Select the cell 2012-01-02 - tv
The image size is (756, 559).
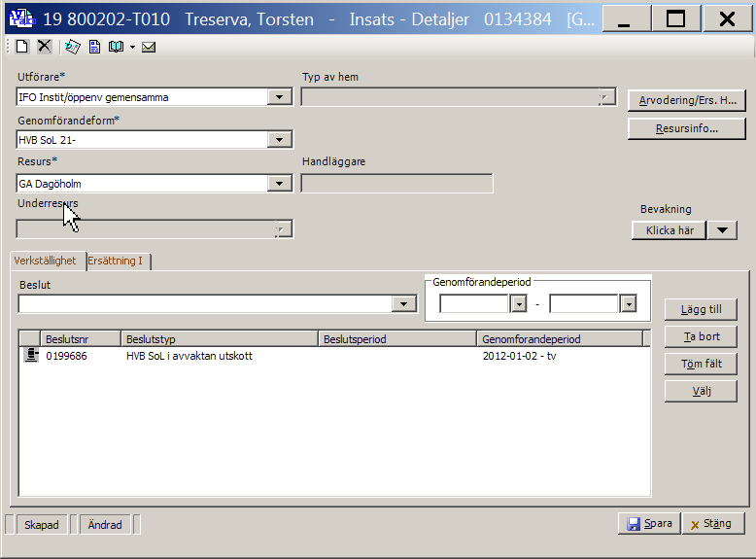519,356
